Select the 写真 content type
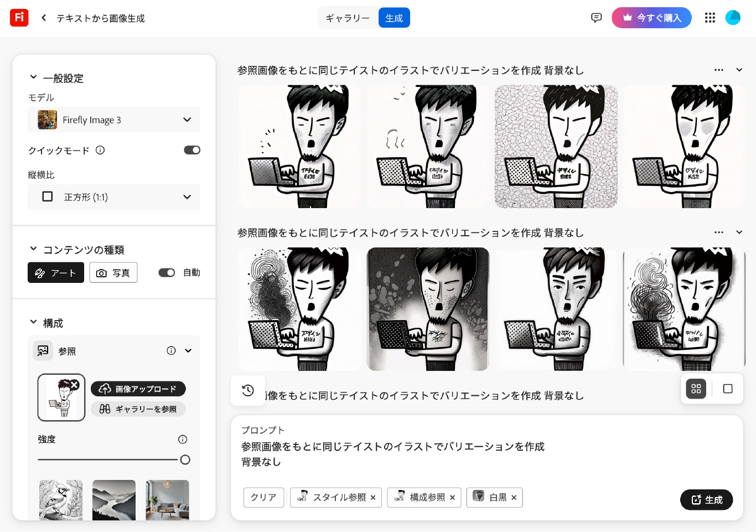 pos(113,273)
